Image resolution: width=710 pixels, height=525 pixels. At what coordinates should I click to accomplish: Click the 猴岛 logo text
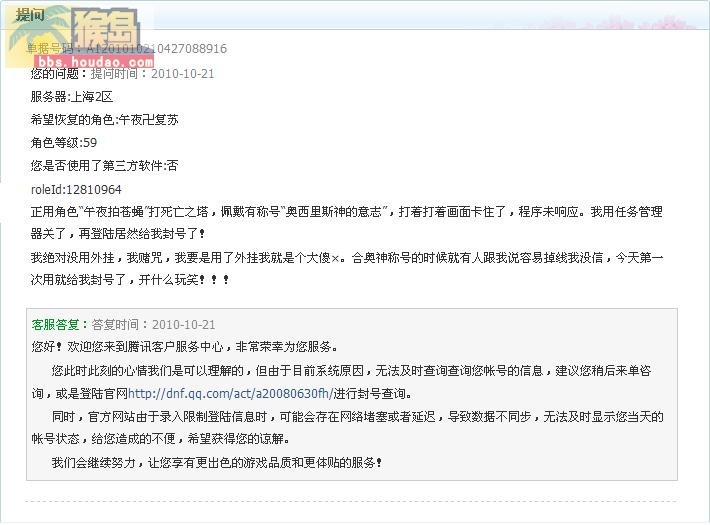click(106, 29)
